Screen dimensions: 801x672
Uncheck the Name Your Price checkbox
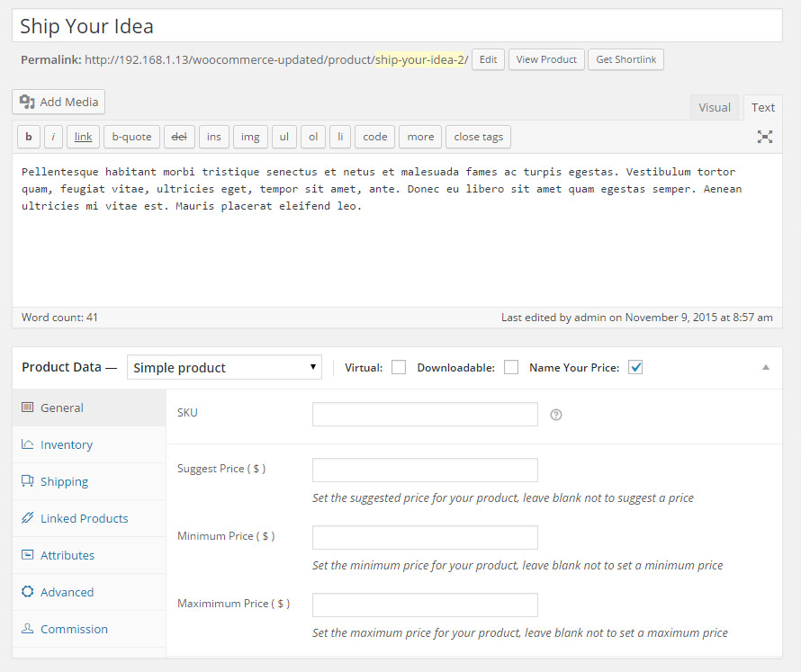point(635,367)
